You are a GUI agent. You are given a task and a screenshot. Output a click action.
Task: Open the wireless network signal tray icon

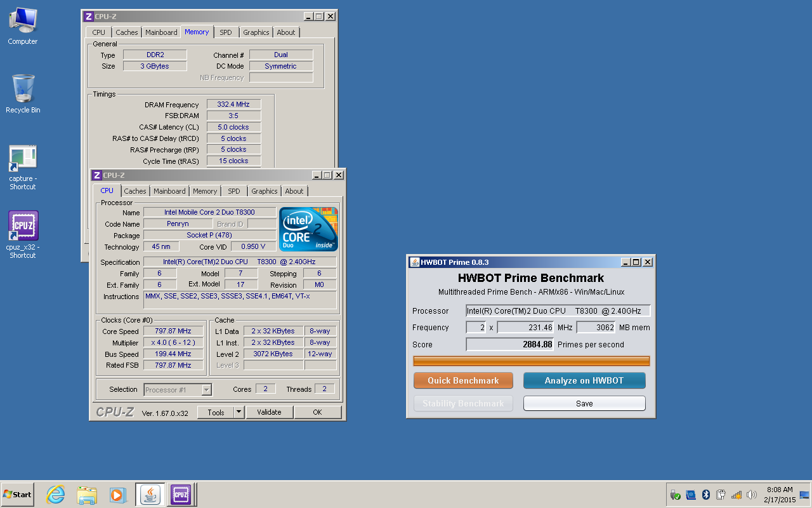point(737,495)
